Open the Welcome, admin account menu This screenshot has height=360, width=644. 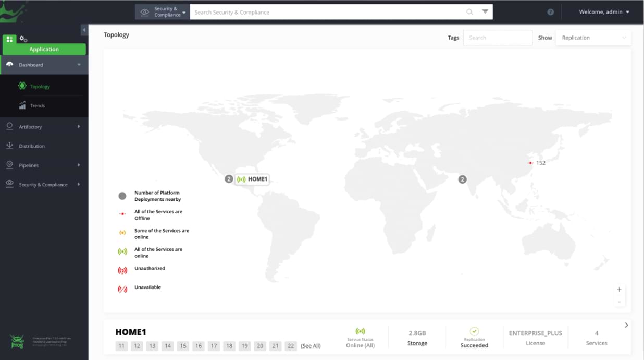tap(603, 11)
